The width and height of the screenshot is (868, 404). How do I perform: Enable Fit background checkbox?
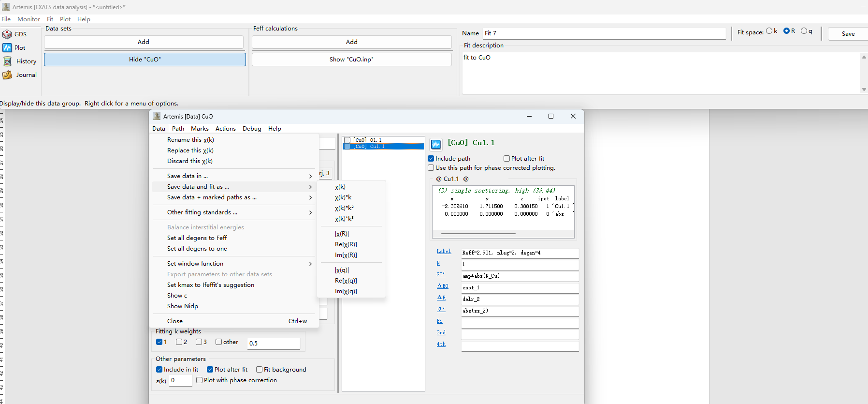(x=260, y=370)
